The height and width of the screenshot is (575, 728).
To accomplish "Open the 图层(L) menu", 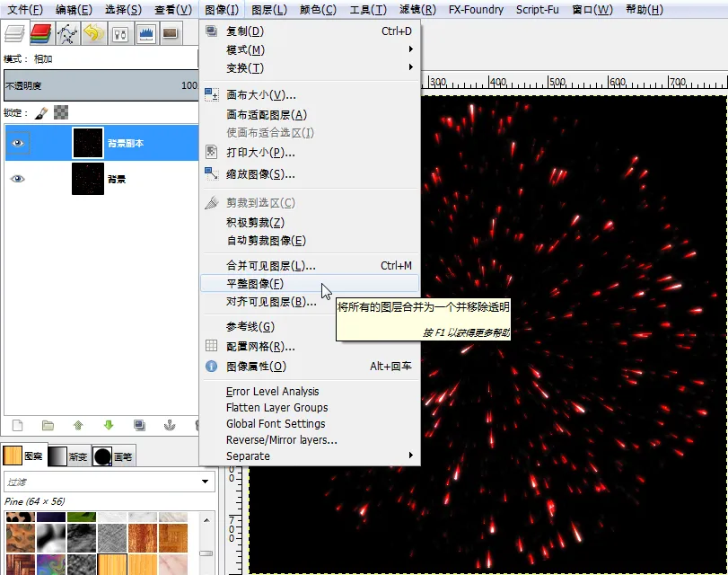I will pos(269,9).
